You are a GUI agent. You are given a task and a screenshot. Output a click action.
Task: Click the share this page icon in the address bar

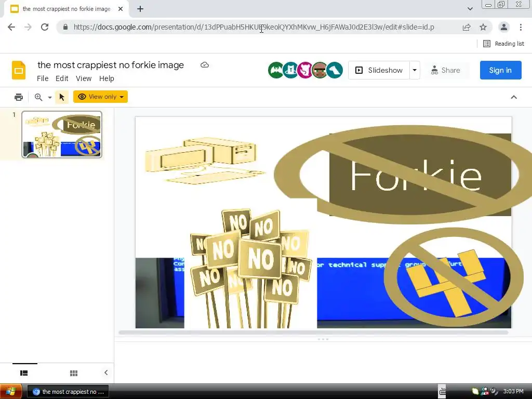467,27
